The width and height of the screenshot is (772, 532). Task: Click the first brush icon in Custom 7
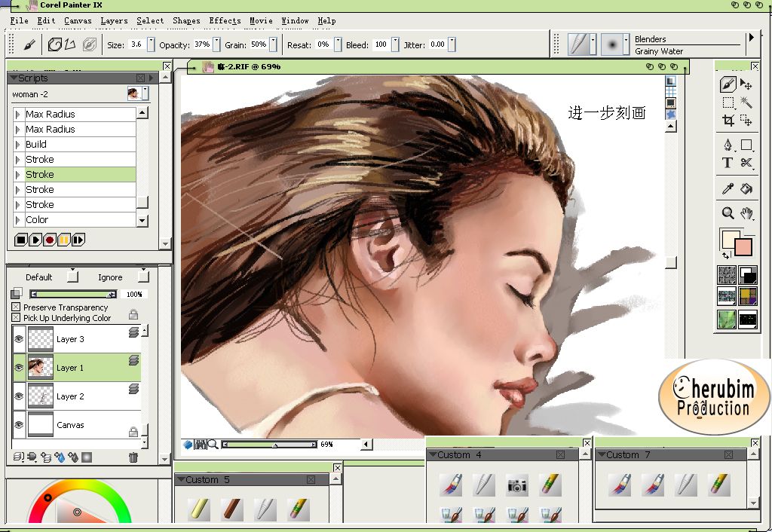pyautogui.click(x=620, y=485)
